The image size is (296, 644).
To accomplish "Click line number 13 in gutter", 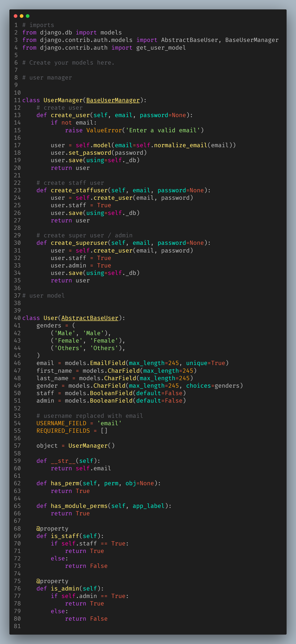I will (17, 115).
